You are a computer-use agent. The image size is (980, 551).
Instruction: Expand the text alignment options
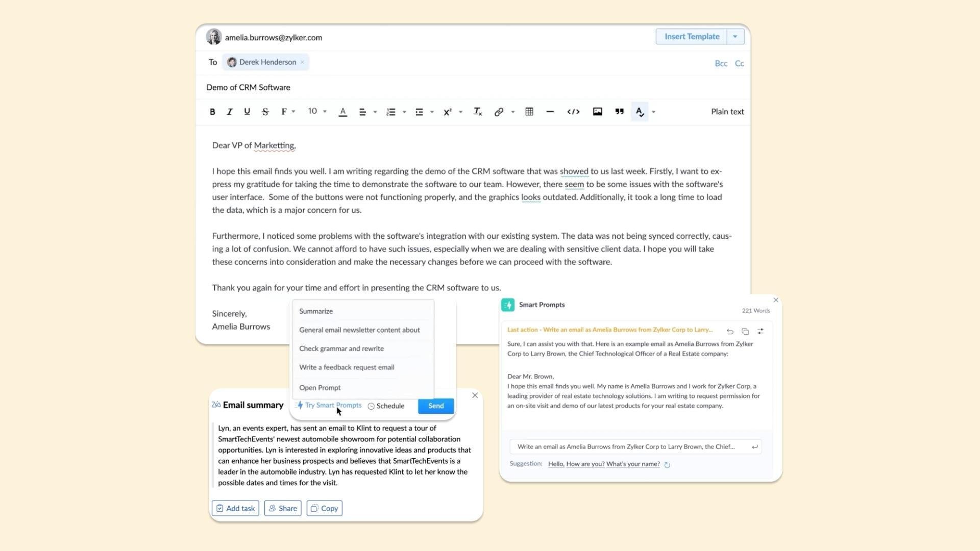375,111
